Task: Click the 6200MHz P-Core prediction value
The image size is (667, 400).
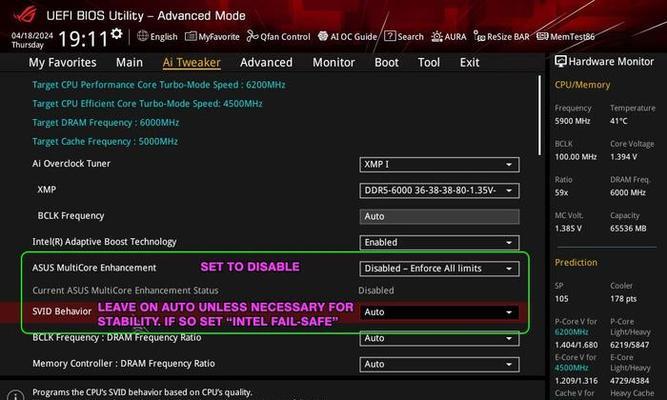Action: pyautogui.click(x=571, y=332)
